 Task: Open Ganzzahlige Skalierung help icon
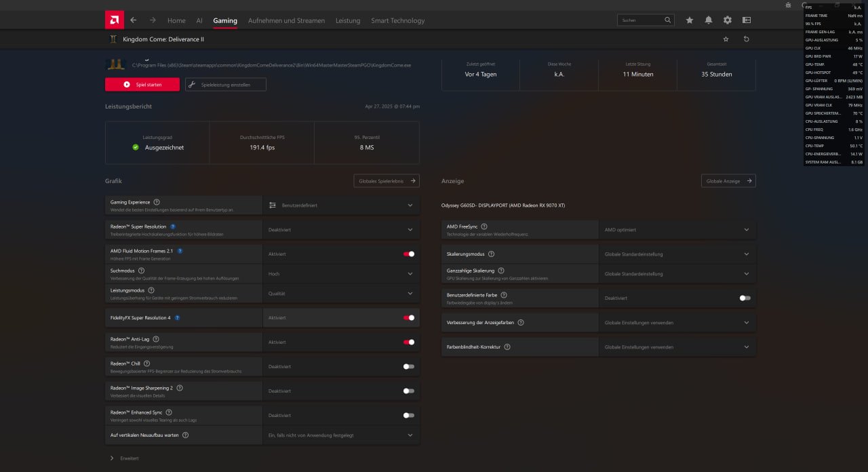pyautogui.click(x=501, y=271)
